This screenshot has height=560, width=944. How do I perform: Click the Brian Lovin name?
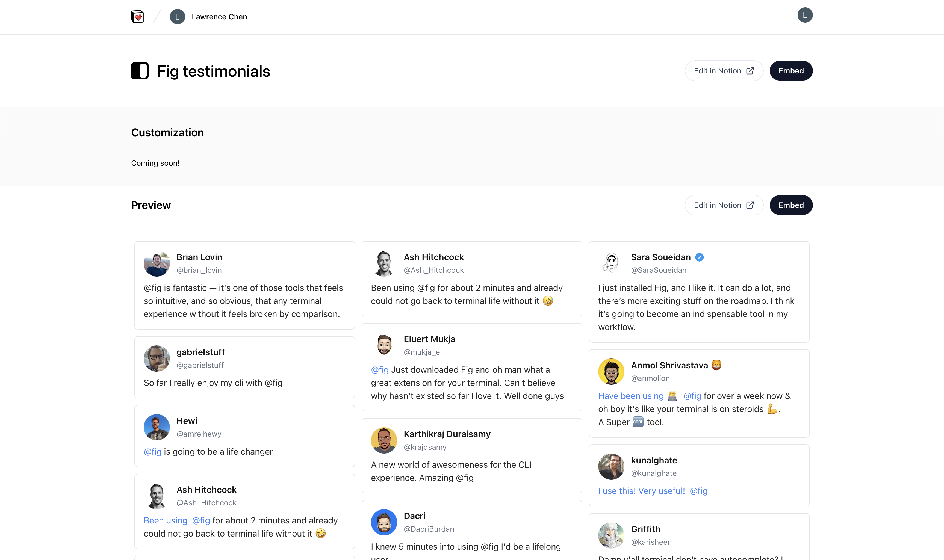[x=199, y=257]
